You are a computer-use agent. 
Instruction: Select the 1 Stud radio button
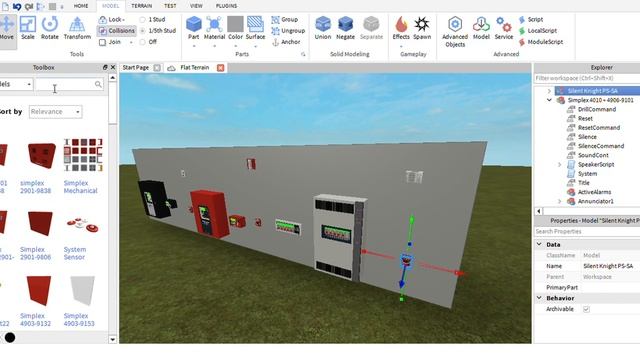142,20
